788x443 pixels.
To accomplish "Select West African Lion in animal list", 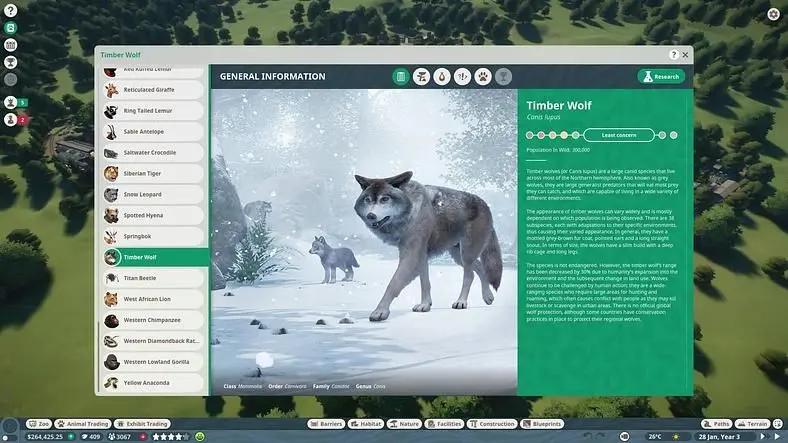I will 153,299.
